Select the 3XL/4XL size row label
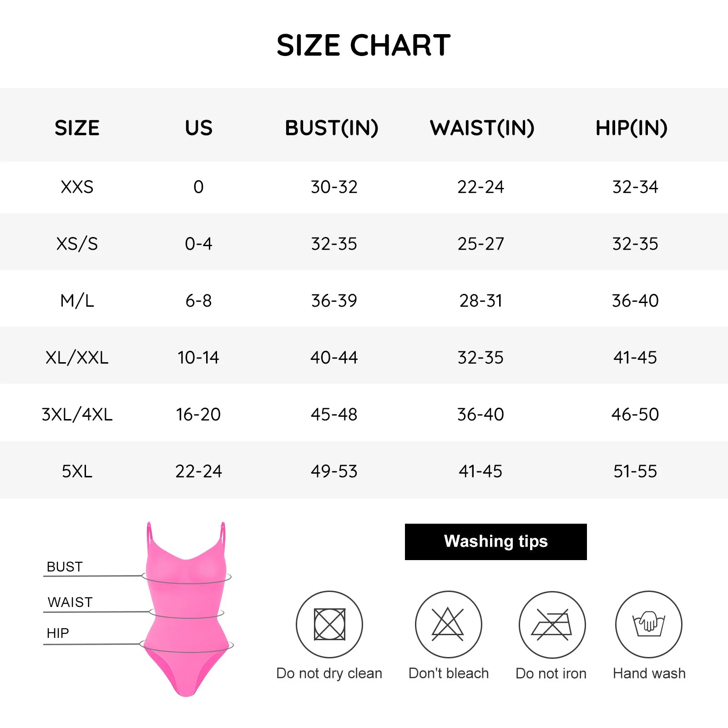728x728 pixels. point(77,415)
